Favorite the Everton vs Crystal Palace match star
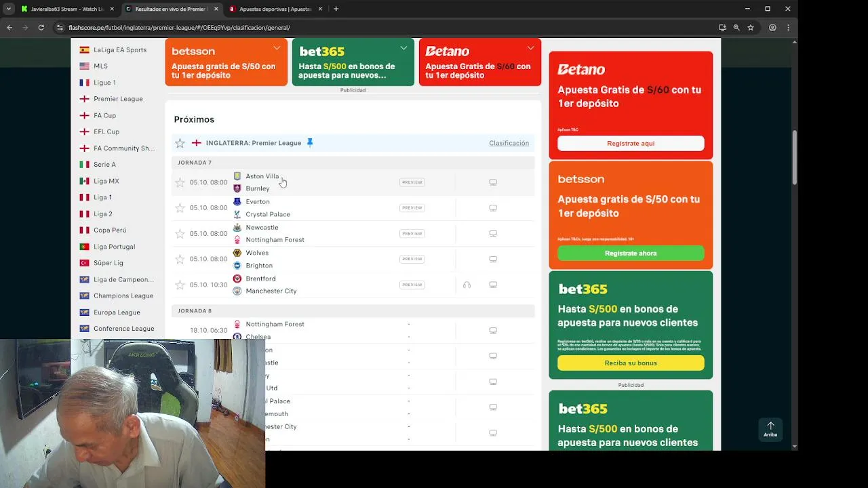The width and height of the screenshot is (868, 488). coord(180,208)
